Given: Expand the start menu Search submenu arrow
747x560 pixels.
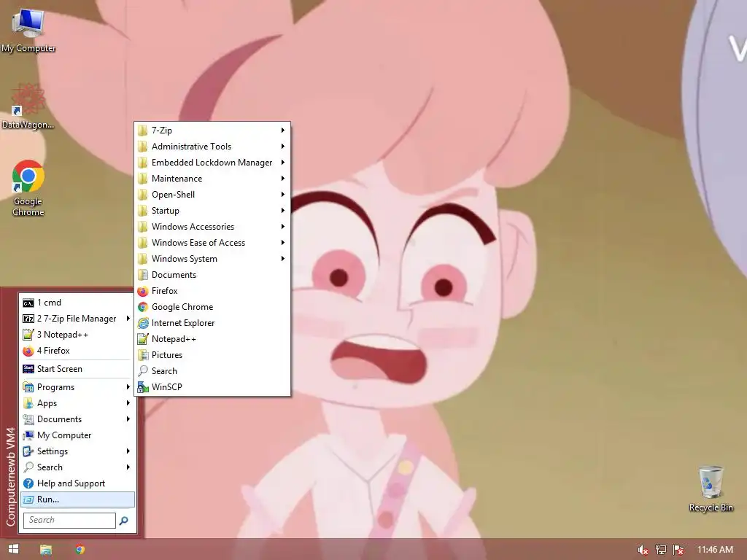Looking at the screenshot, I should point(128,467).
